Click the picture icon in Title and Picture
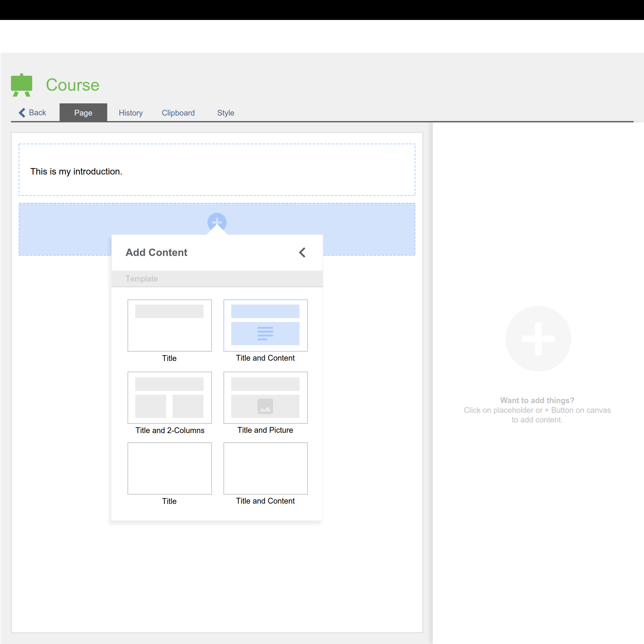The height and width of the screenshot is (644, 644). (265, 406)
